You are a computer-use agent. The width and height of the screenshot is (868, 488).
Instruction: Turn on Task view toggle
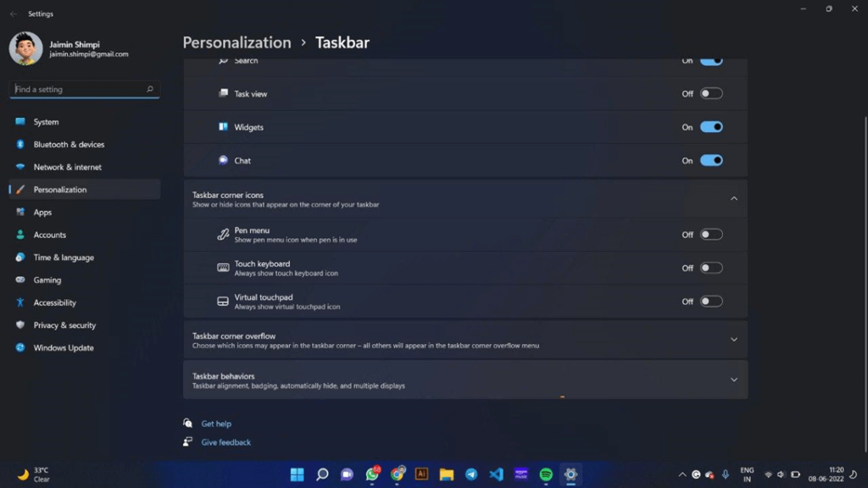pyautogui.click(x=711, y=93)
